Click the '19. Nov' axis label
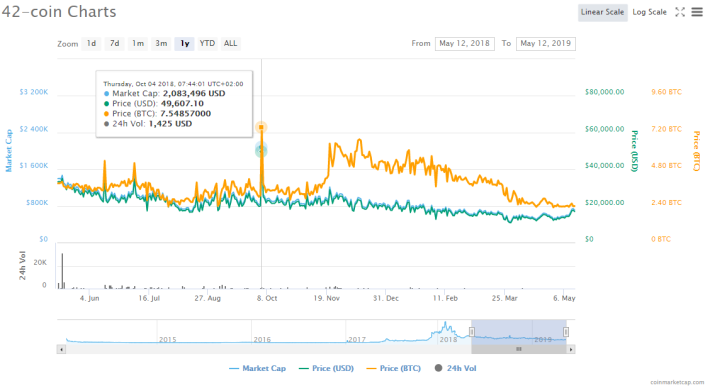Image resolution: width=710 pixels, height=388 pixels. [x=326, y=298]
